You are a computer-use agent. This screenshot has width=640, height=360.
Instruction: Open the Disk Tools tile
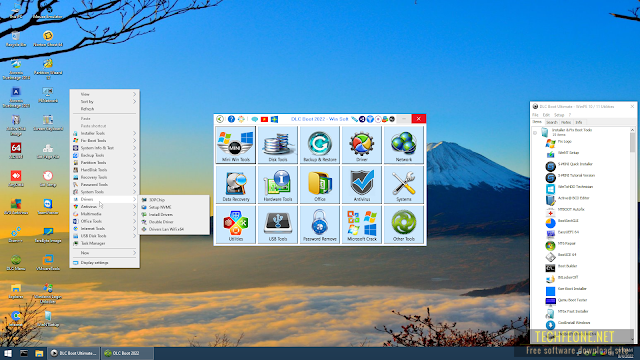[278, 145]
